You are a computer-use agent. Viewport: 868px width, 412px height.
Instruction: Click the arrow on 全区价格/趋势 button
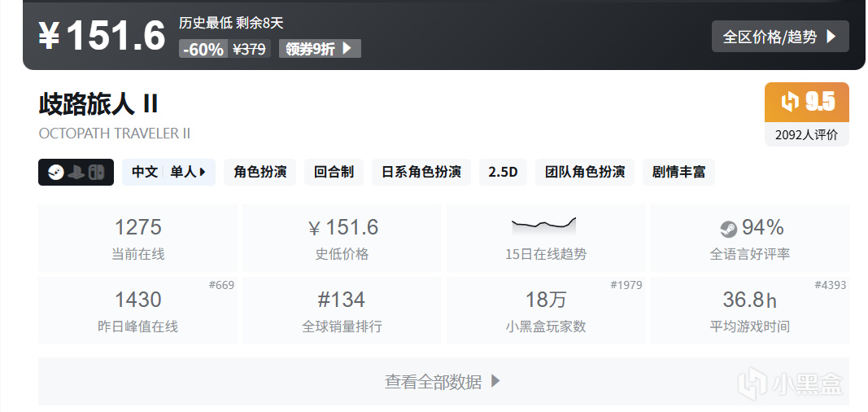[831, 37]
